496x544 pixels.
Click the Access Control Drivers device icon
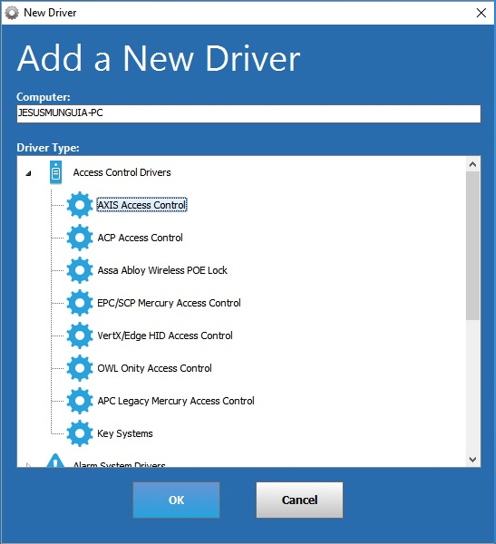55,172
